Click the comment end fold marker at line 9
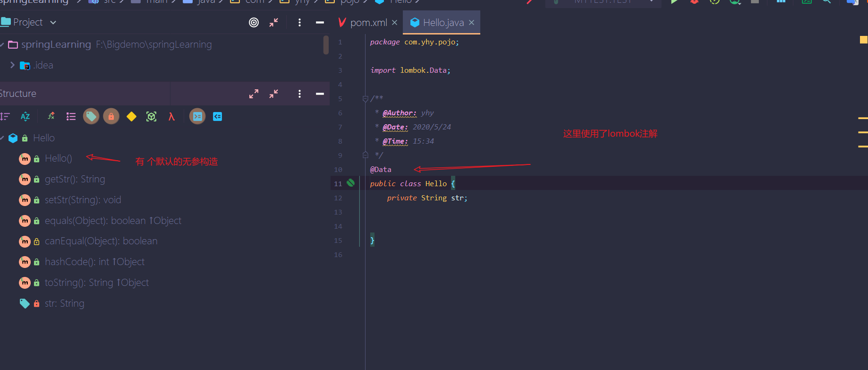The image size is (868, 370). pos(366,155)
